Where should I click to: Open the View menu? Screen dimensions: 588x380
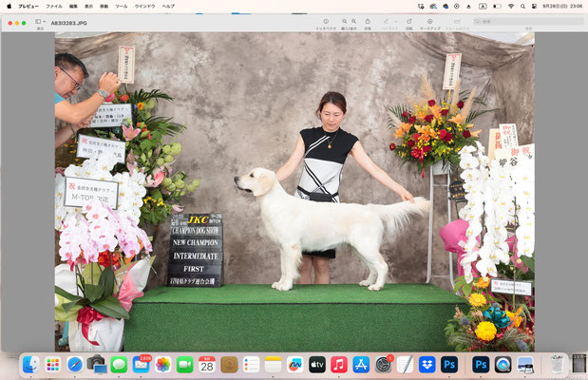click(x=88, y=6)
